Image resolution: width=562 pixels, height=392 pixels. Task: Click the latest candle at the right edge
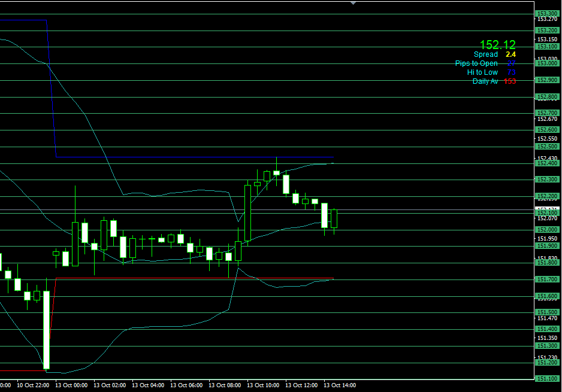click(x=334, y=218)
